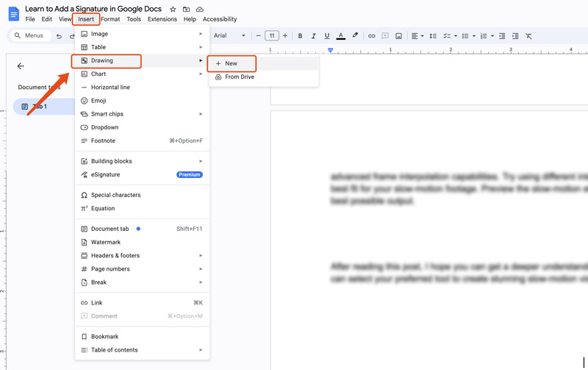Insert a Dropdown from menu
The height and width of the screenshot is (370, 588).
[142, 127]
